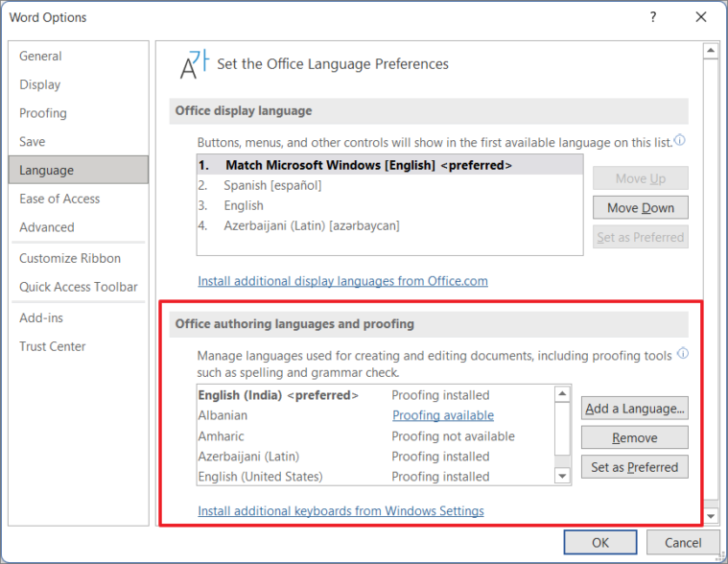Click the main pane scroll down arrow
The width and height of the screenshot is (728, 564).
click(711, 516)
